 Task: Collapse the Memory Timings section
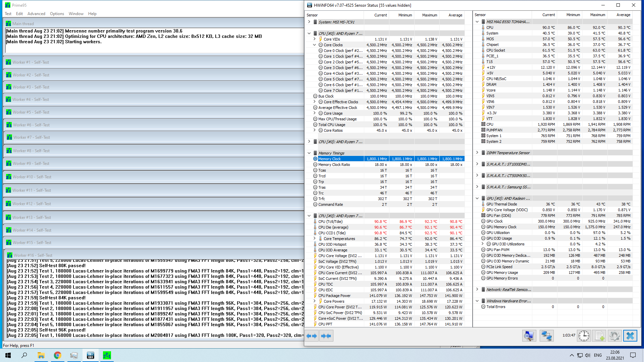click(x=309, y=153)
